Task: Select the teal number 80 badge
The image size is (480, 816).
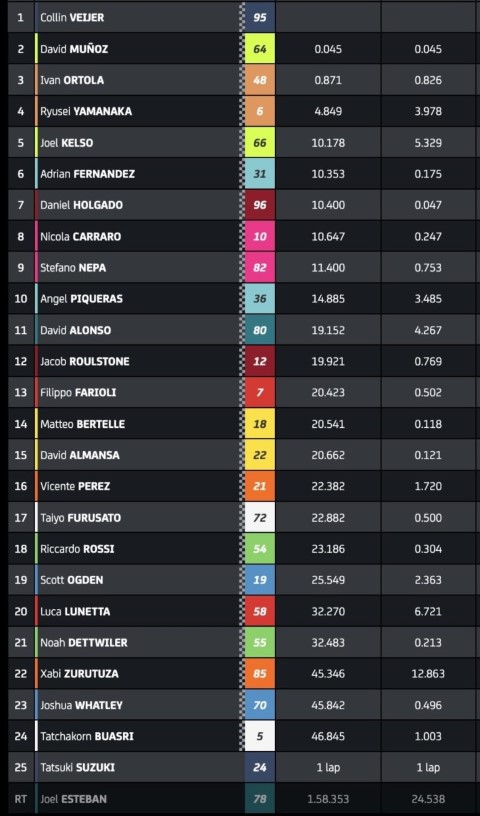Action: (x=260, y=330)
